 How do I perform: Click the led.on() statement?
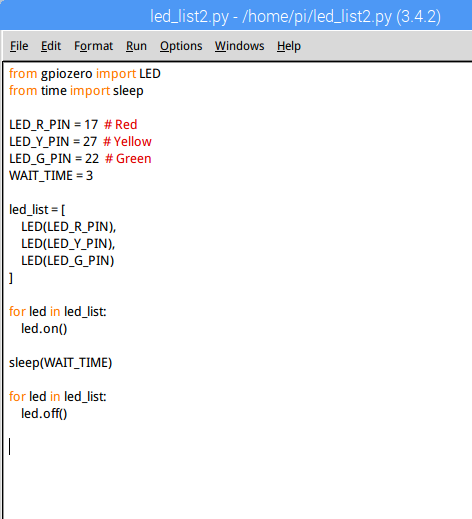click(44, 329)
